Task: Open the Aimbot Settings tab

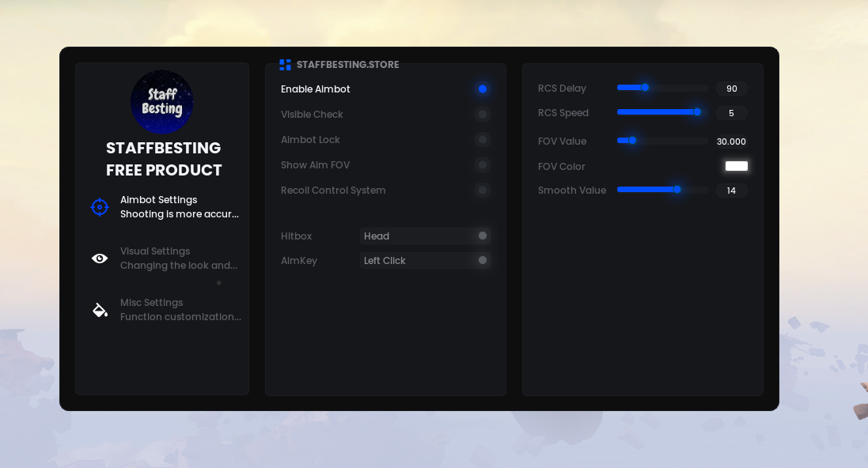Action: tap(165, 207)
